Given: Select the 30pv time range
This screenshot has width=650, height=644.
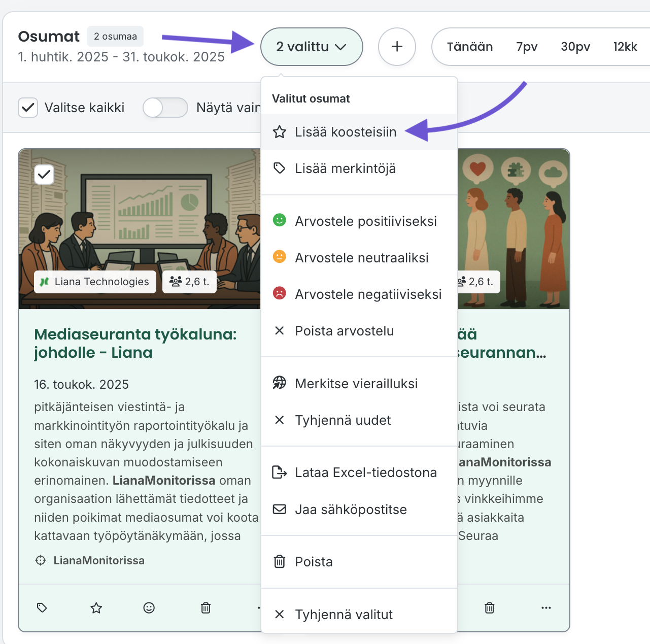Looking at the screenshot, I should tap(575, 47).
